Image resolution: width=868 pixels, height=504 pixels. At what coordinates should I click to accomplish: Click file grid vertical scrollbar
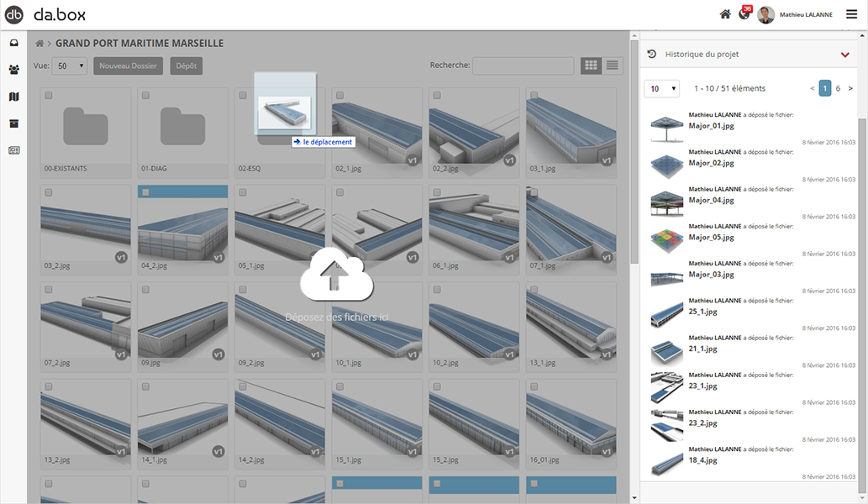coord(634,152)
